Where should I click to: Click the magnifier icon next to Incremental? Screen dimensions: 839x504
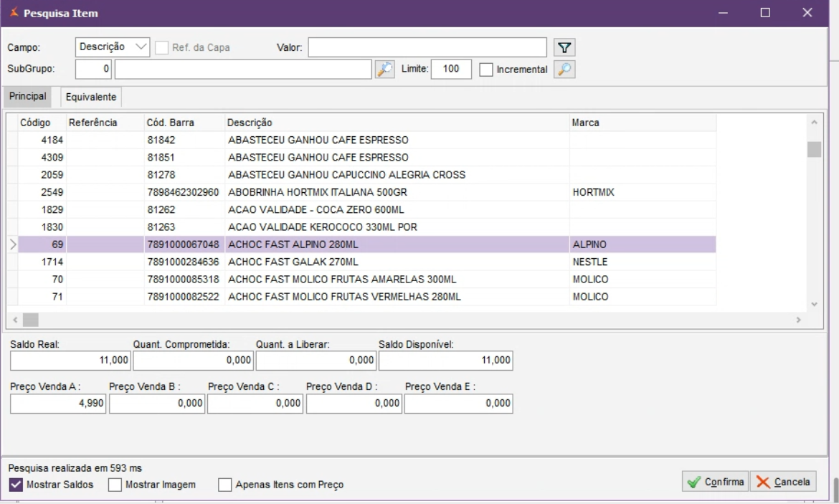click(x=565, y=70)
